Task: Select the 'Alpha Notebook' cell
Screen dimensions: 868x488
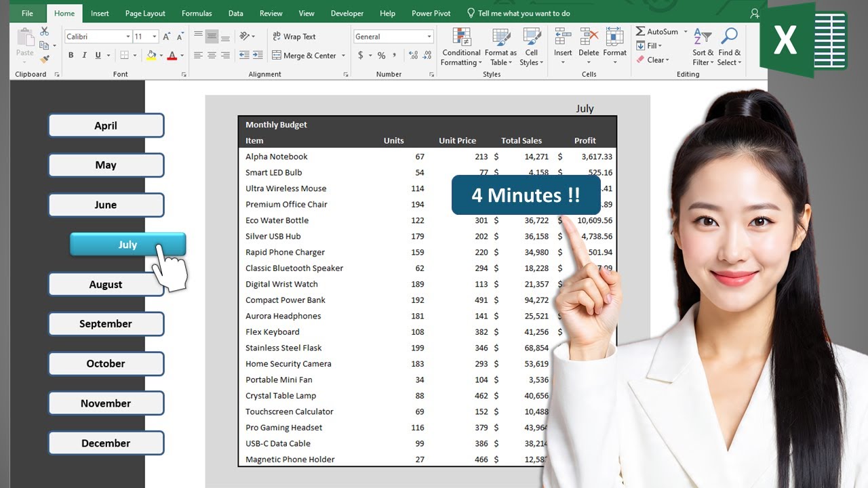Action: (x=277, y=157)
